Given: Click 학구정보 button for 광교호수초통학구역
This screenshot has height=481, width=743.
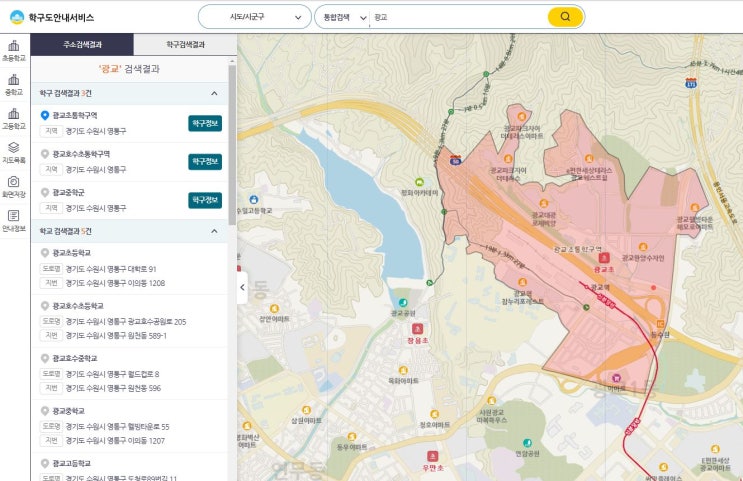Looking at the screenshot, I should [205, 162].
